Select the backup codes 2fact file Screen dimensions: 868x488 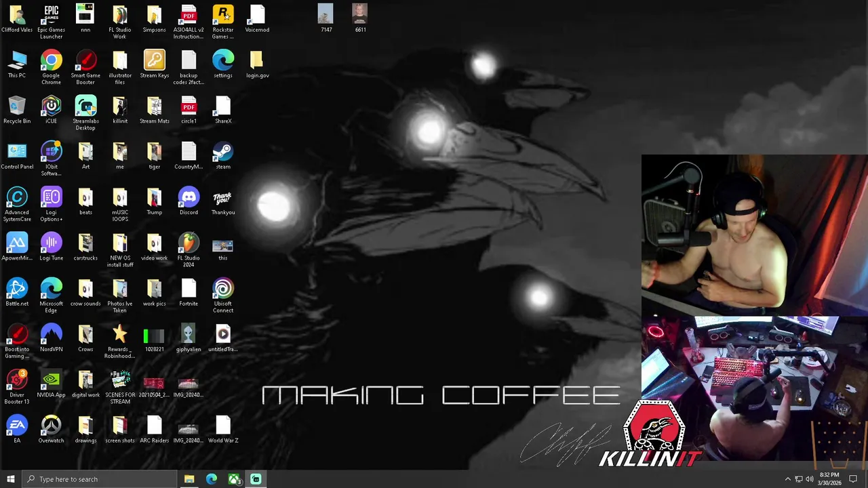pos(189,67)
